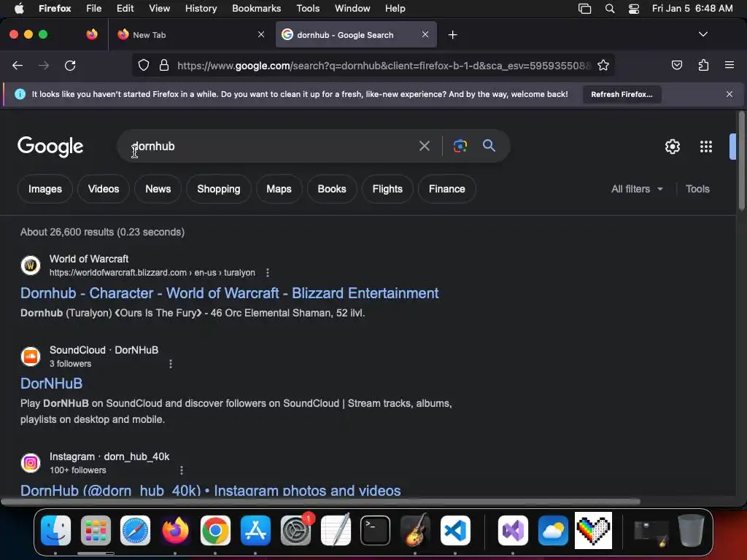Open Launchpad from the Dock

[x=96, y=530]
